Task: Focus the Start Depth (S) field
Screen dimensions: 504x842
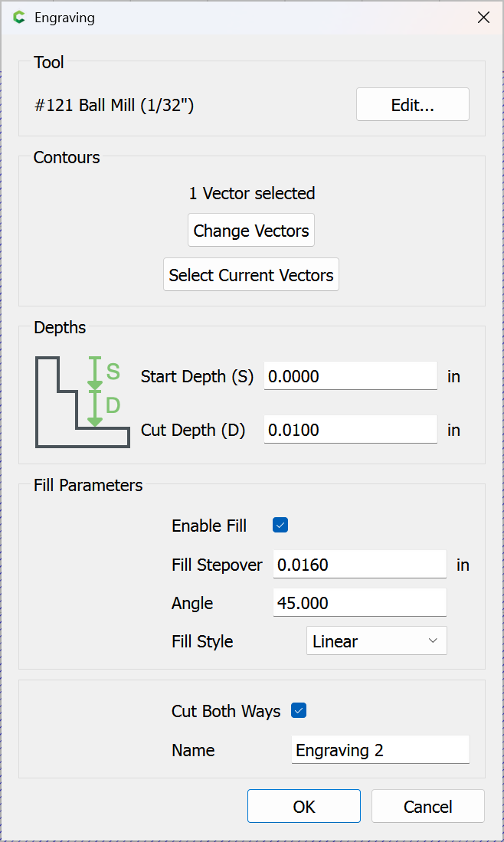Action: click(350, 376)
